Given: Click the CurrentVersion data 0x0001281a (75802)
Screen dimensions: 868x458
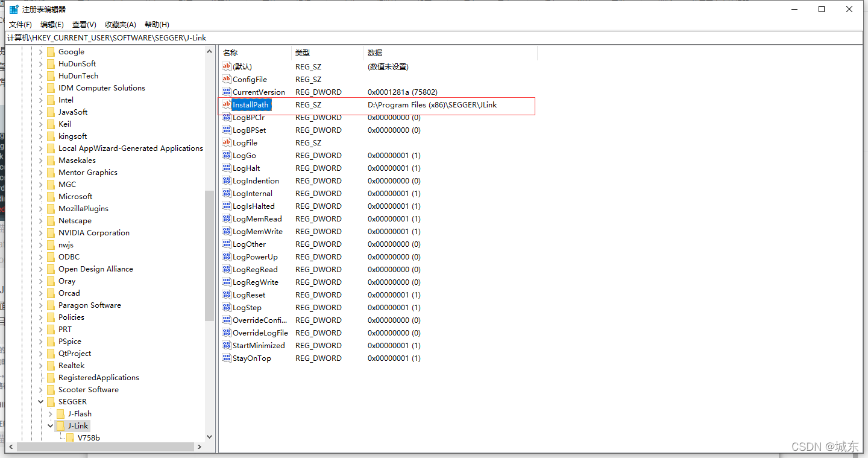Looking at the screenshot, I should tap(403, 92).
